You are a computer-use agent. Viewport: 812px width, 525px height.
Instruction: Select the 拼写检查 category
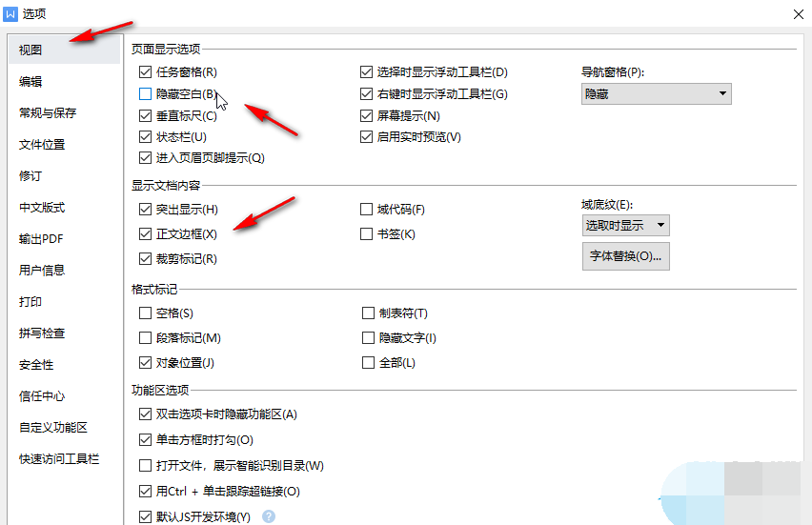point(42,333)
